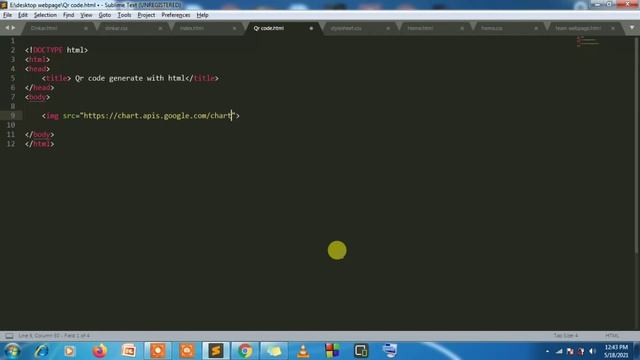Click the minimap code preview
Image resolution: width=640 pixels, height=360 pixels.
588,41
